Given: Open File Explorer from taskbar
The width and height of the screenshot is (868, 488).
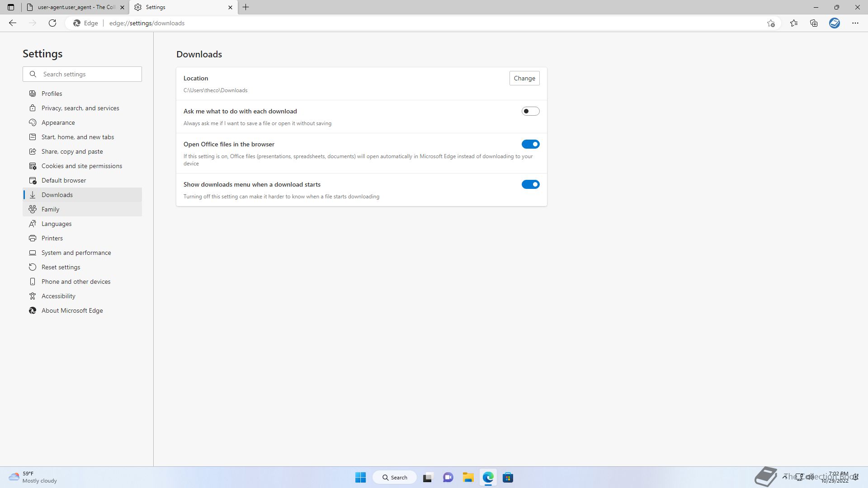Looking at the screenshot, I should 468,478.
